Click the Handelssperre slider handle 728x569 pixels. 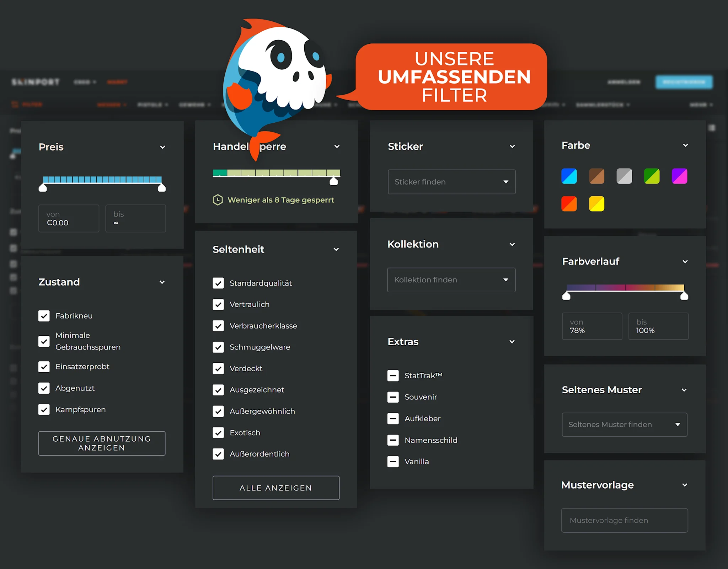click(x=333, y=181)
